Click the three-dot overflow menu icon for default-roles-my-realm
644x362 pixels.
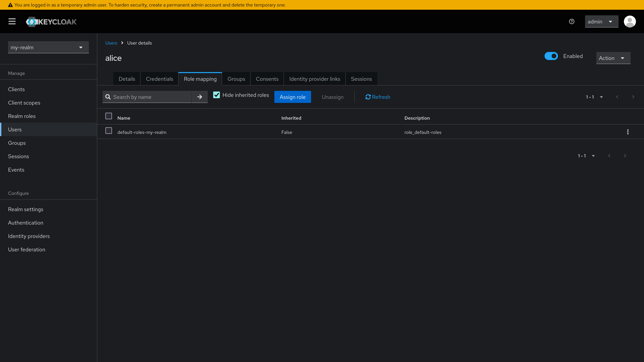tap(628, 132)
